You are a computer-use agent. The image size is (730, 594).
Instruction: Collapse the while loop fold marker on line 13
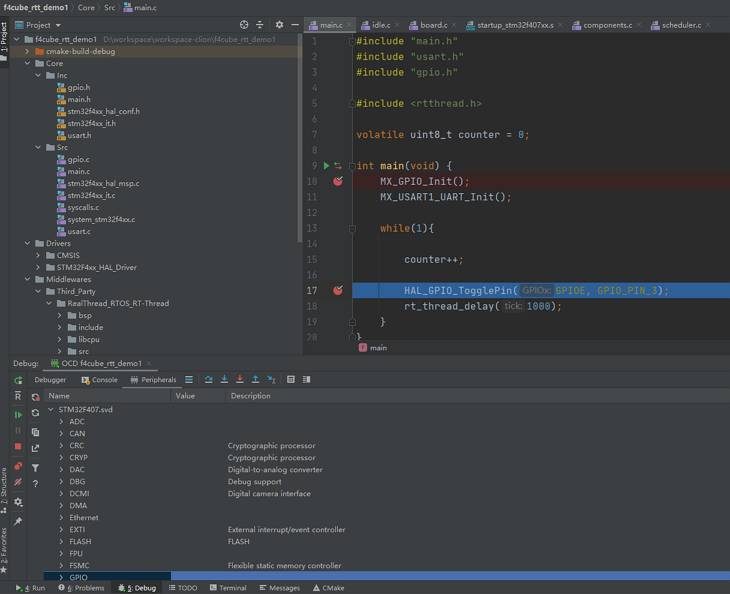pyautogui.click(x=352, y=229)
